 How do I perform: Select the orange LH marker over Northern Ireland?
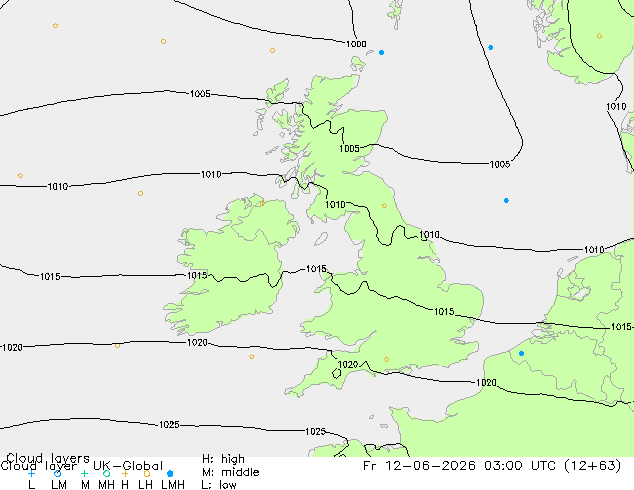tap(262, 203)
